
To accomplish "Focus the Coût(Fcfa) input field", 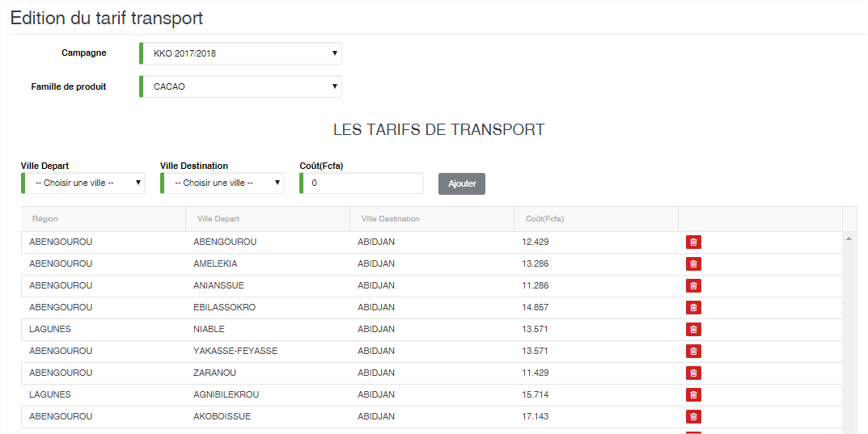I will pos(362,183).
